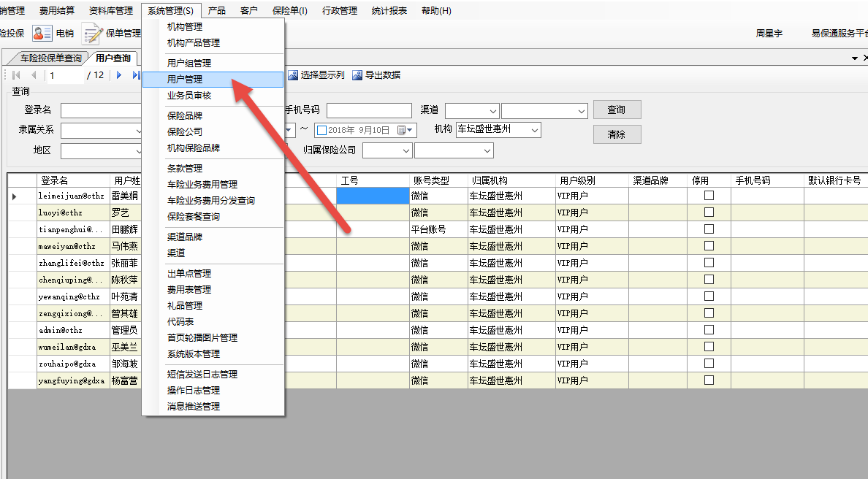This screenshot has width=868, height=479.
Task: Expand the first 归属保险公司 combo box
Action: coord(406,150)
